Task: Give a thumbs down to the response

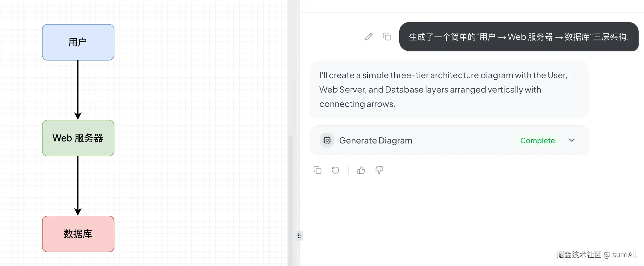Action: (x=379, y=170)
